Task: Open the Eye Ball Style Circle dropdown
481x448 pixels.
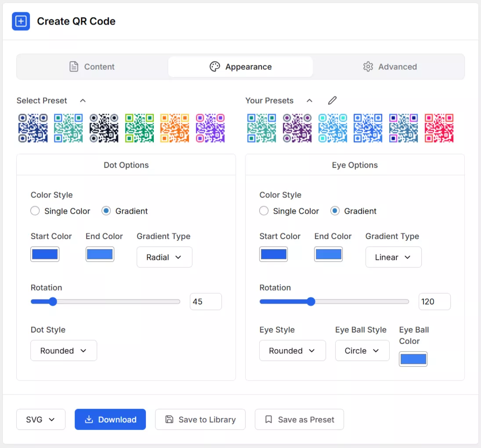Action: click(362, 351)
